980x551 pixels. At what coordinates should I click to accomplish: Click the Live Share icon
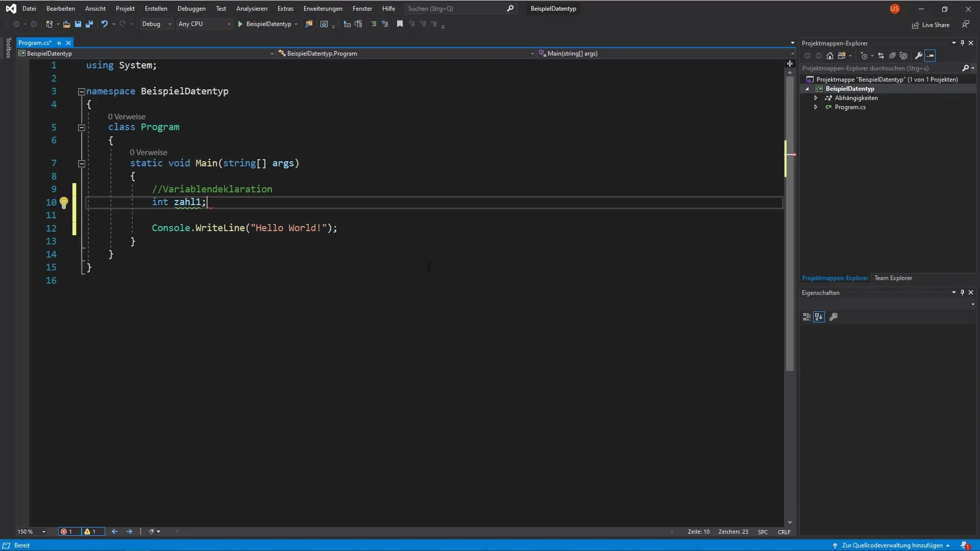(916, 25)
